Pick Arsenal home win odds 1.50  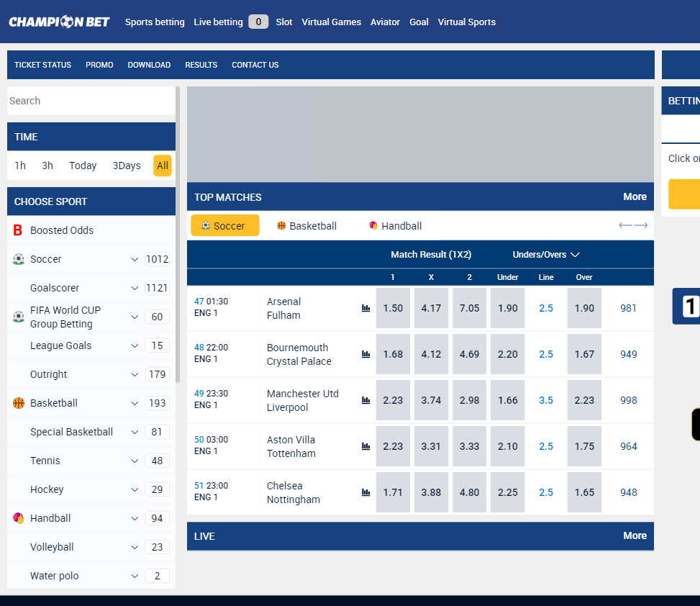pyautogui.click(x=393, y=308)
